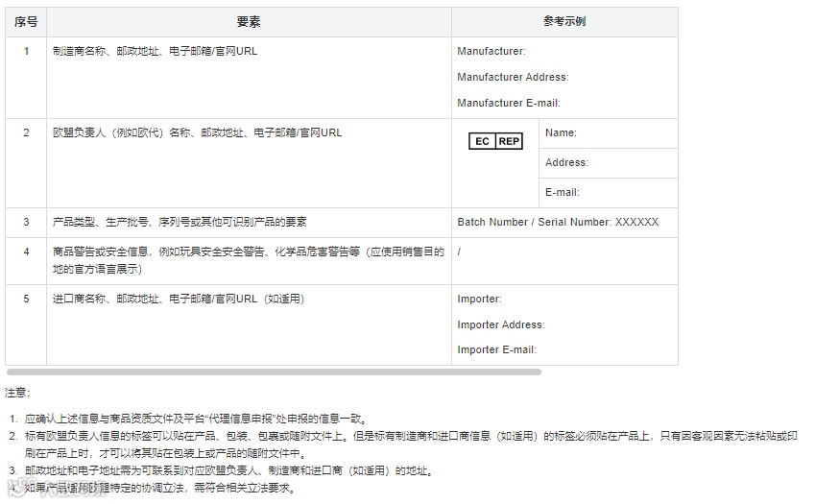815x504 pixels.
Task: Click the '/' example cell in row 4
Action: point(564,261)
